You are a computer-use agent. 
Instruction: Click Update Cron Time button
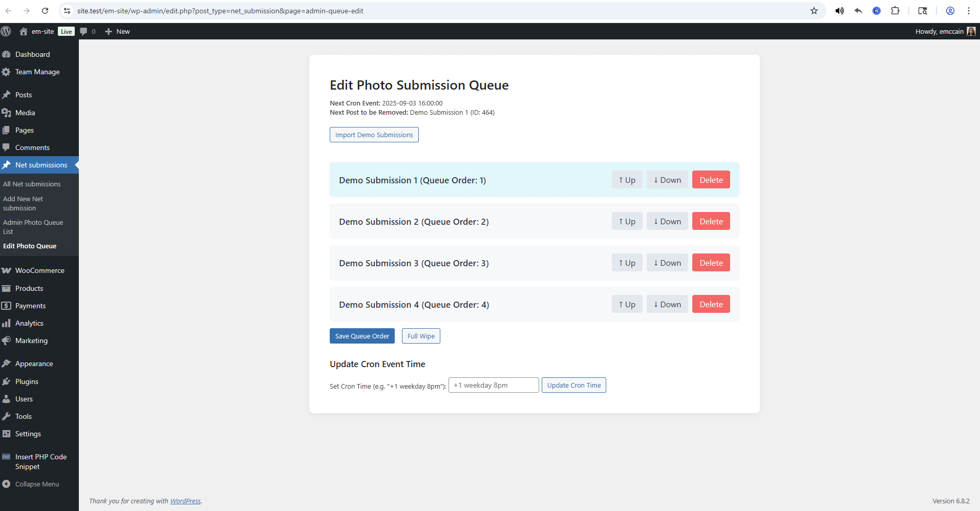(x=574, y=385)
